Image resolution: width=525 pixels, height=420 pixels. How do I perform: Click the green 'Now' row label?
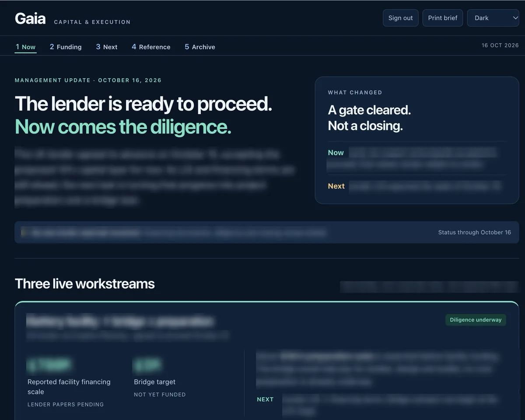[x=336, y=153]
